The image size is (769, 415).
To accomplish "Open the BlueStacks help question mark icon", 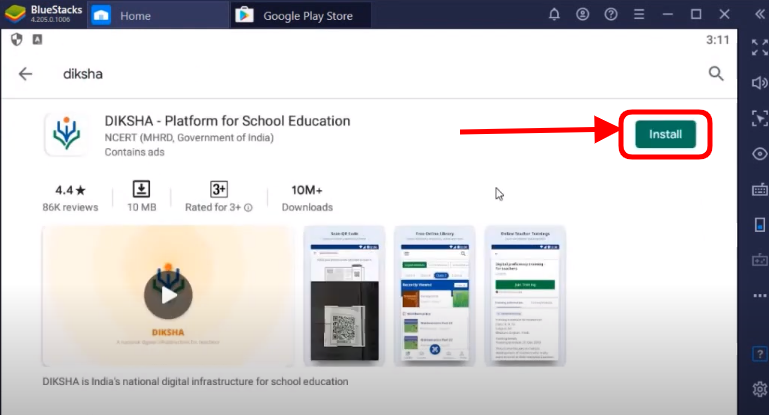I will point(611,14).
